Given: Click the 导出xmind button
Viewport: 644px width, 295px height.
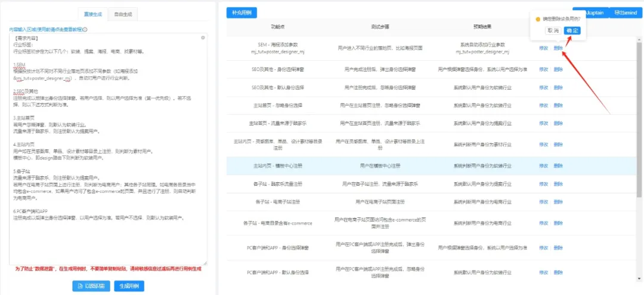Looking at the screenshot, I should pos(626,13).
